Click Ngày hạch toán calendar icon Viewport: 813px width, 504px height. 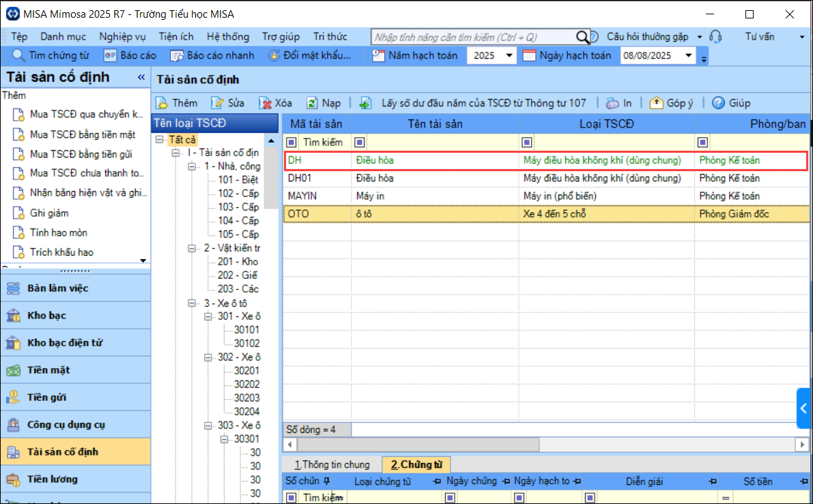[x=529, y=55]
